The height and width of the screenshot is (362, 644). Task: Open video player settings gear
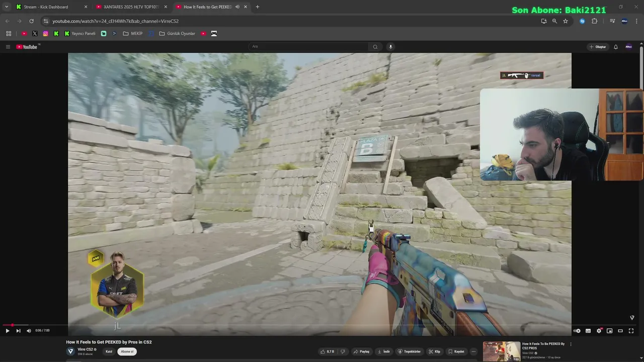[x=599, y=331]
